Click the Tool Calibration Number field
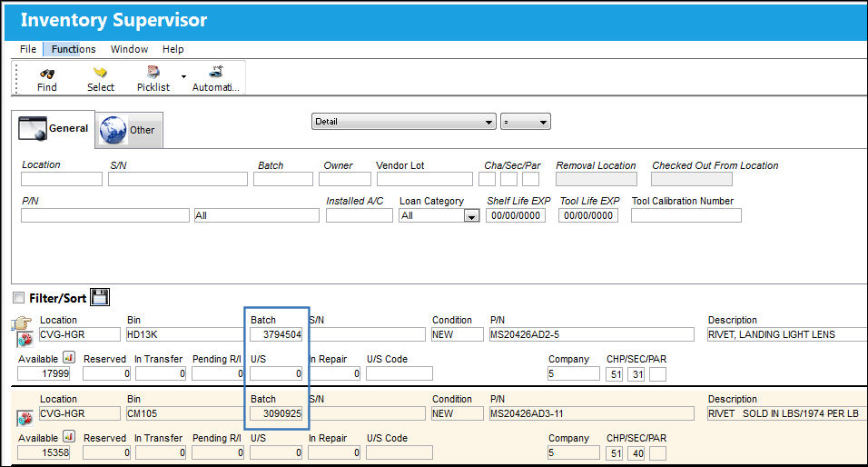868x467 pixels. [686, 215]
